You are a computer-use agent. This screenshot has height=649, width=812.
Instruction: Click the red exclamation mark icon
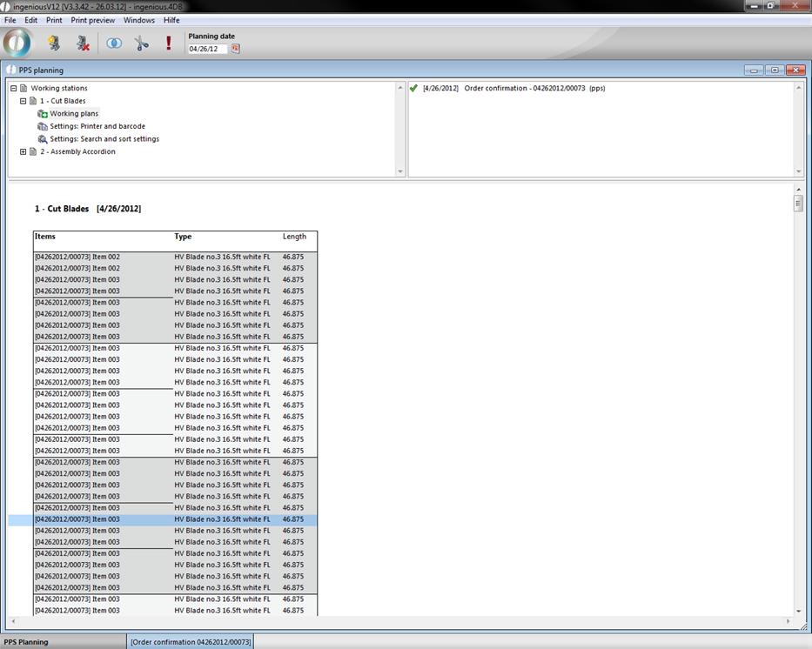pyautogui.click(x=169, y=43)
